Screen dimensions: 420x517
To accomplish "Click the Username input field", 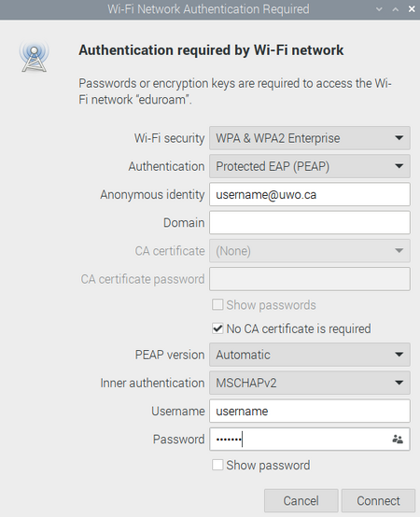I will coord(310,412).
